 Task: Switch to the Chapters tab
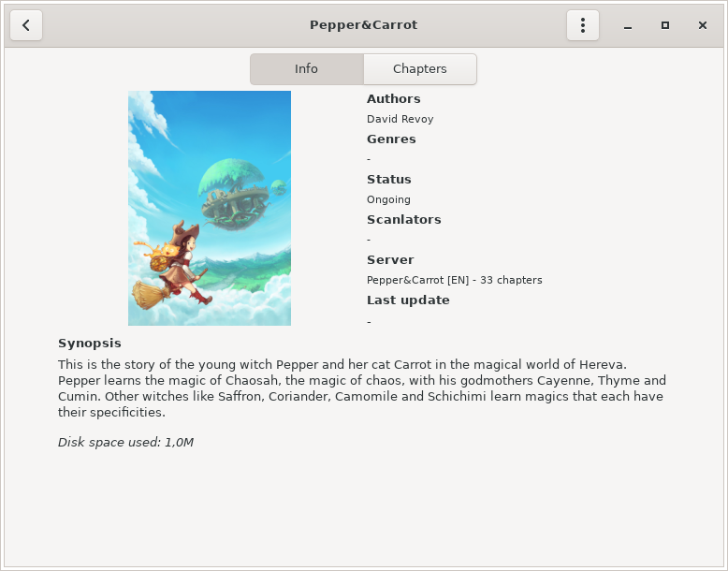(x=420, y=68)
